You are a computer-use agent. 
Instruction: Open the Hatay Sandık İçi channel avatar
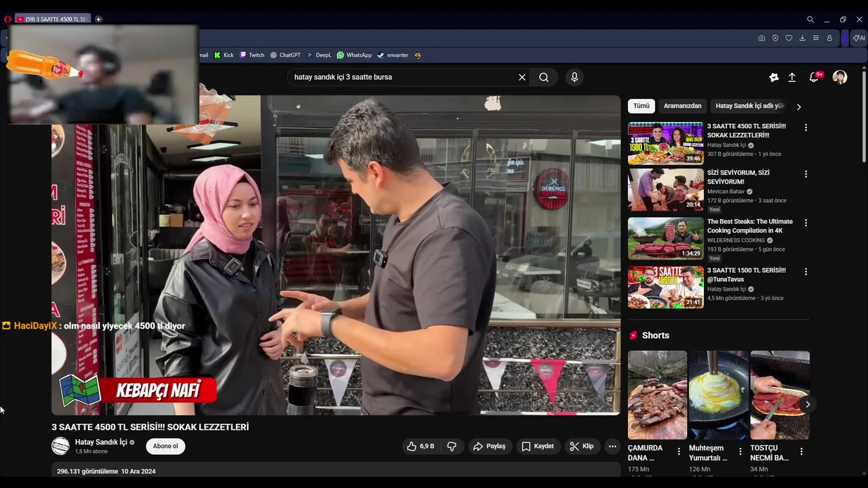(60, 446)
